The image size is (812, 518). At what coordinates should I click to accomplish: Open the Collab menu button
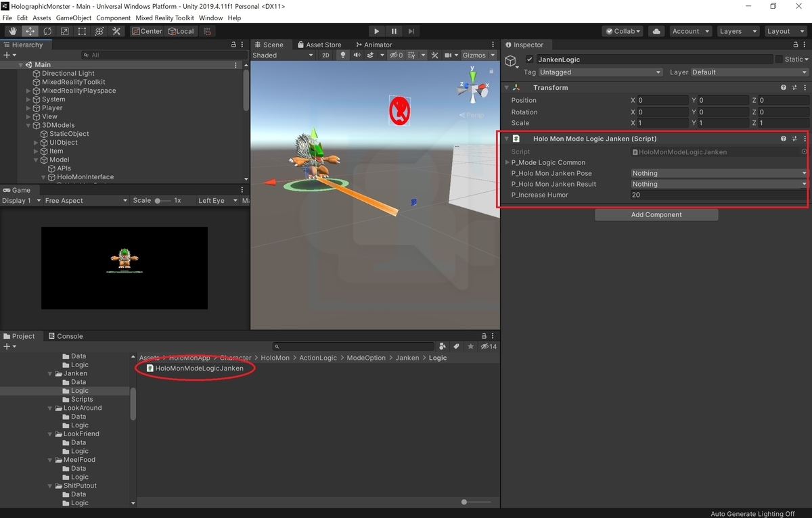click(623, 31)
